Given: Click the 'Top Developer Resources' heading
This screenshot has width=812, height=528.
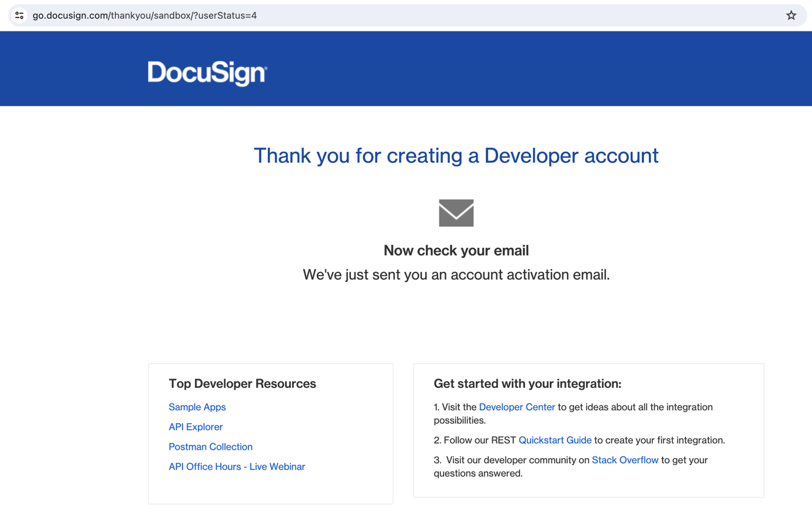Looking at the screenshot, I should click(242, 384).
